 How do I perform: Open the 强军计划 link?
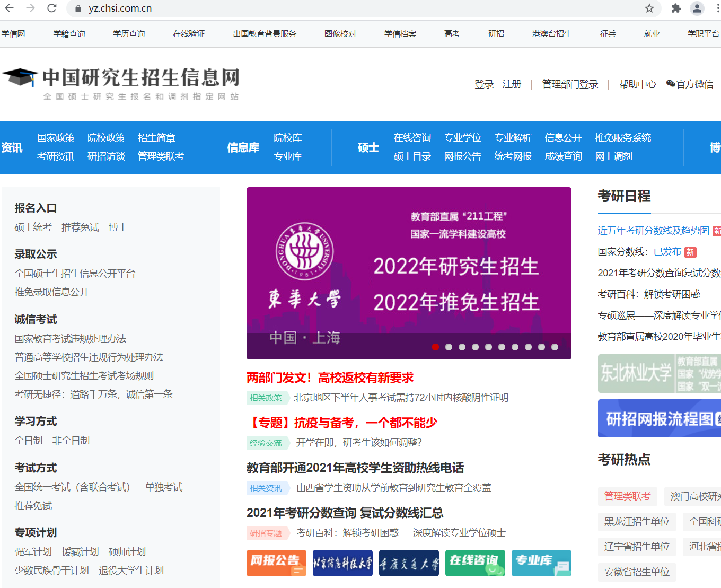pyautogui.click(x=33, y=552)
